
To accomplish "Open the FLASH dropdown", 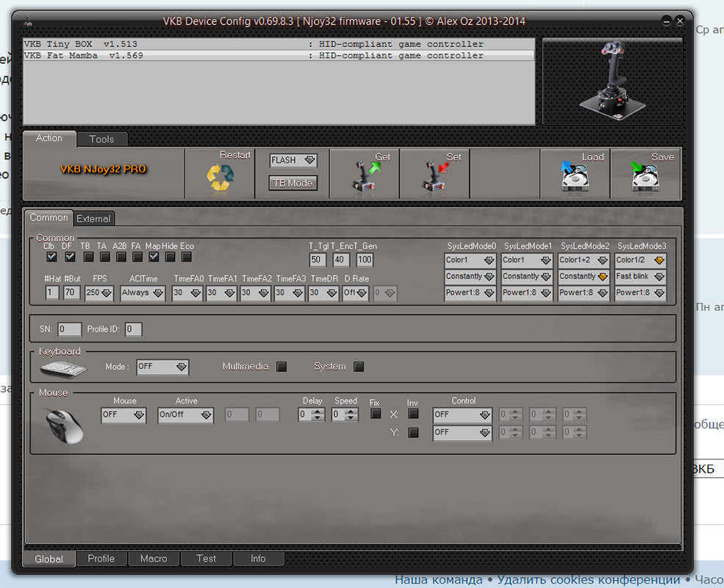I will (293, 160).
